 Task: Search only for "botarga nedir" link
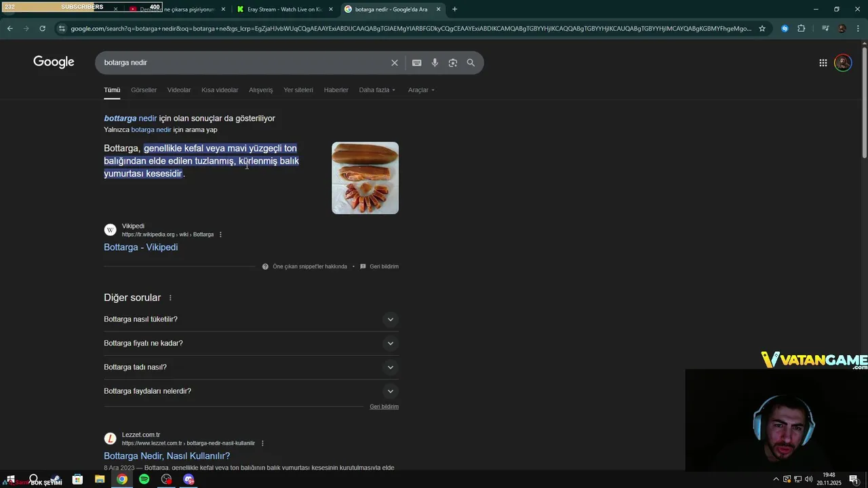click(151, 129)
